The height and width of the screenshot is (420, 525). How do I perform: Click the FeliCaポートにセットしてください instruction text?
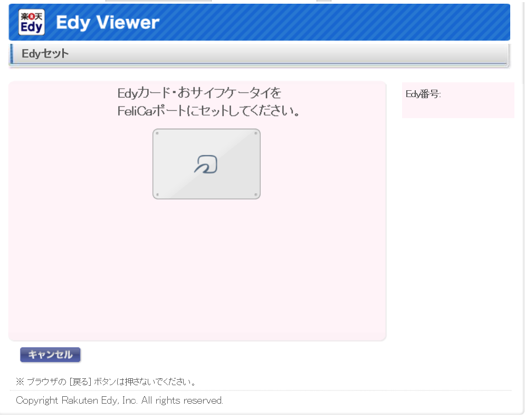pos(208,111)
